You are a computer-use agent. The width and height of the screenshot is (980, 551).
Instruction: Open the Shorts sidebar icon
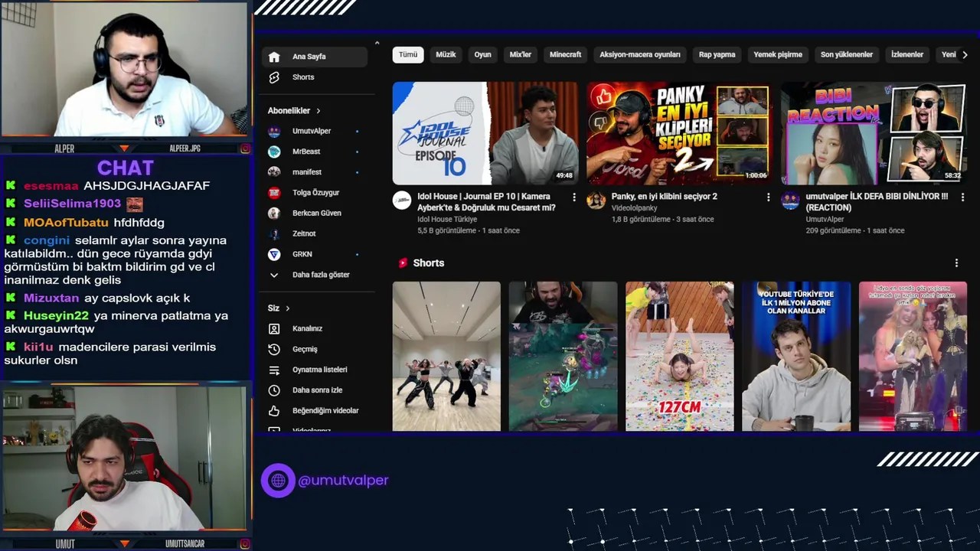(274, 77)
